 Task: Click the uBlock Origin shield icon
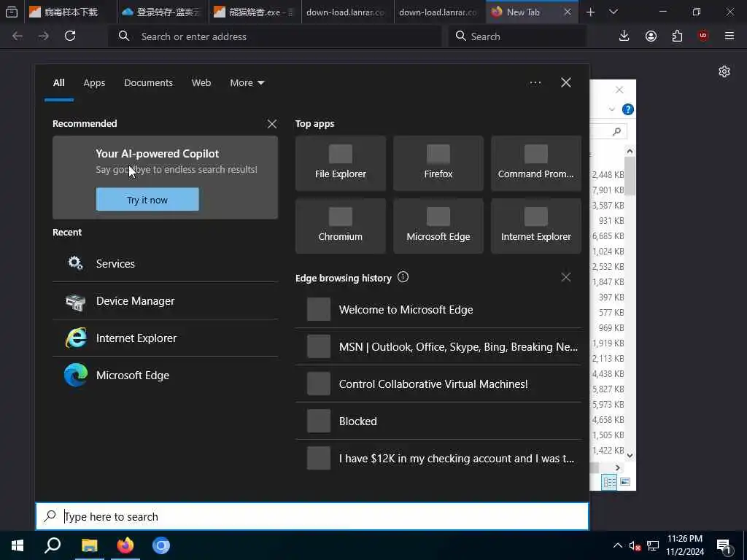click(703, 36)
